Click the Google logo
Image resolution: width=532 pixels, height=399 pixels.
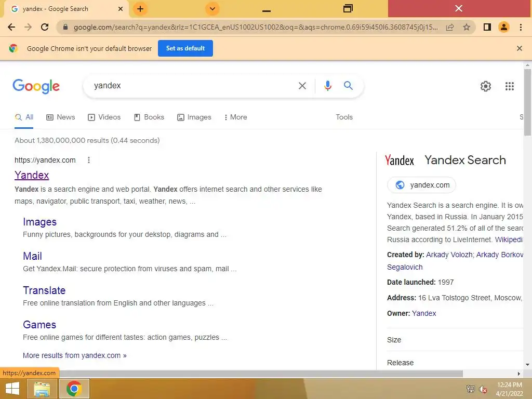pyautogui.click(x=36, y=86)
